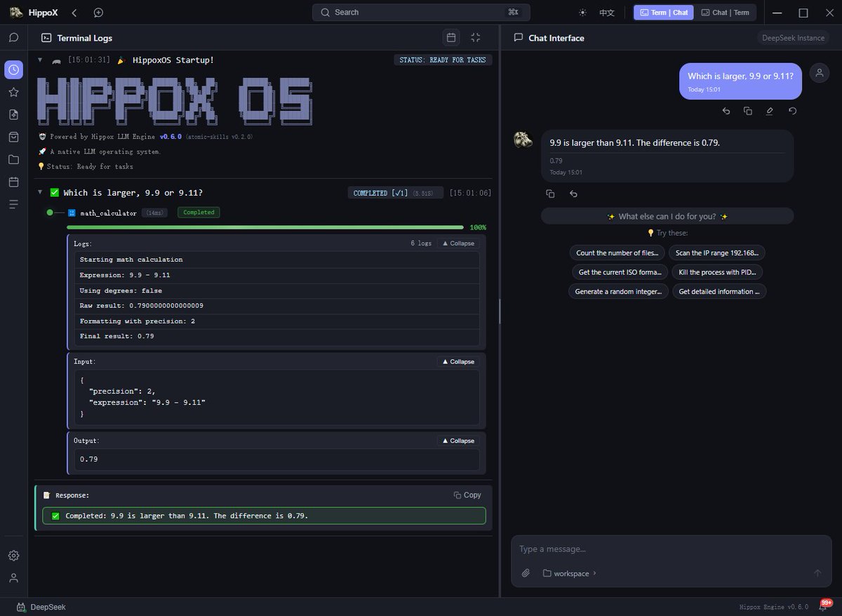Toggle light theme sun icon
Image resolution: width=842 pixels, height=616 pixels.
pyautogui.click(x=582, y=13)
